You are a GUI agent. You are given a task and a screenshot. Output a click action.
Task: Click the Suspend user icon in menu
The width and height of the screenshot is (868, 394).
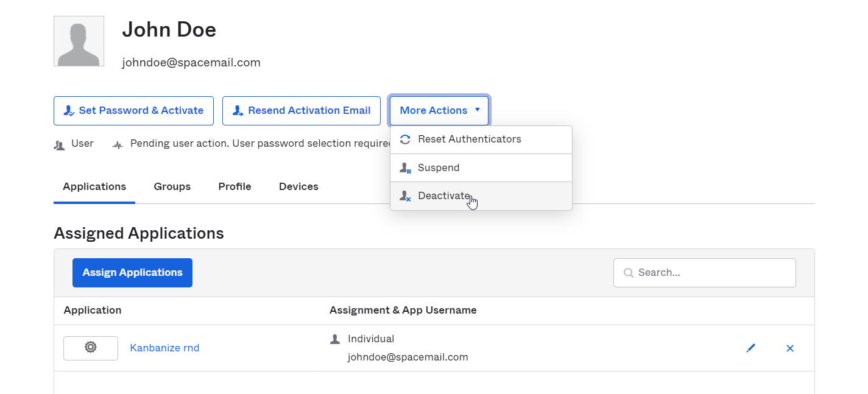(405, 168)
